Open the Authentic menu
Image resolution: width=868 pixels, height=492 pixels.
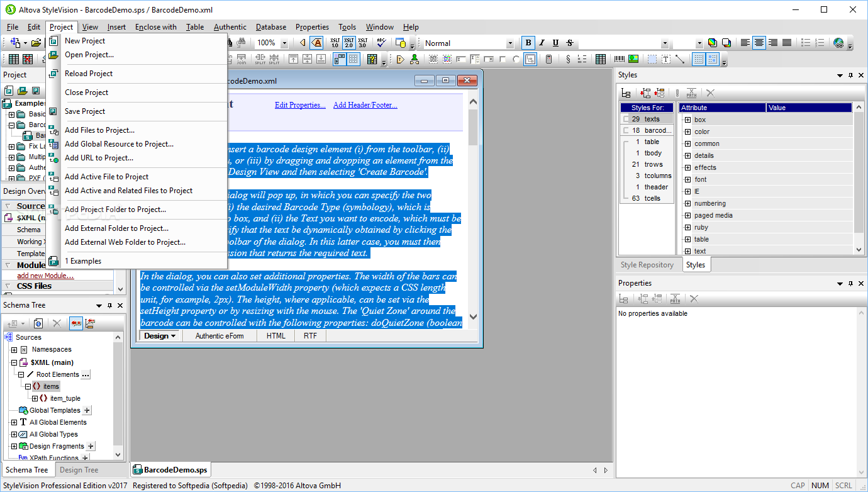[x=230, y=27]
